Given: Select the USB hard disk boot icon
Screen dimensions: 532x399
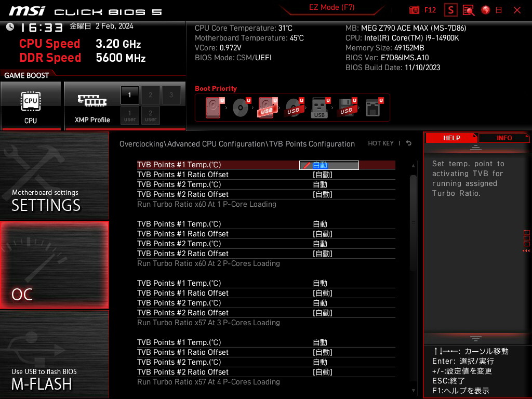Looking at the screenshot, I should pyautogui.click(x=268, y=108).
